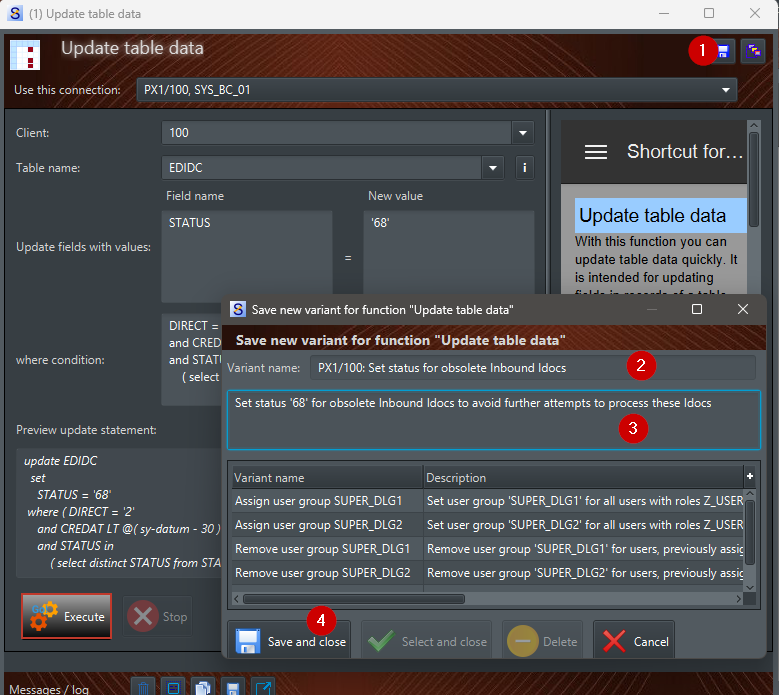The height and width of the screenshot is (695, 779).
Task: Open the hamburger menu in help panel
Action: click(x=596, y=152)
